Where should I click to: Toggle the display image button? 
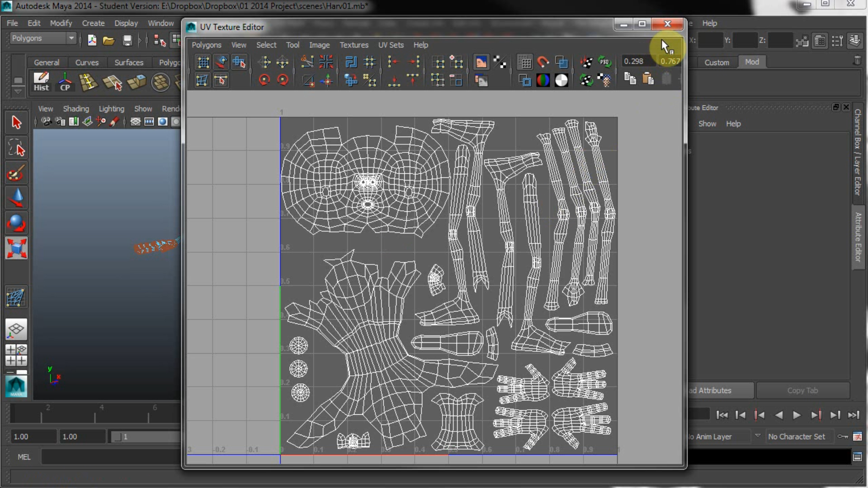481,62
